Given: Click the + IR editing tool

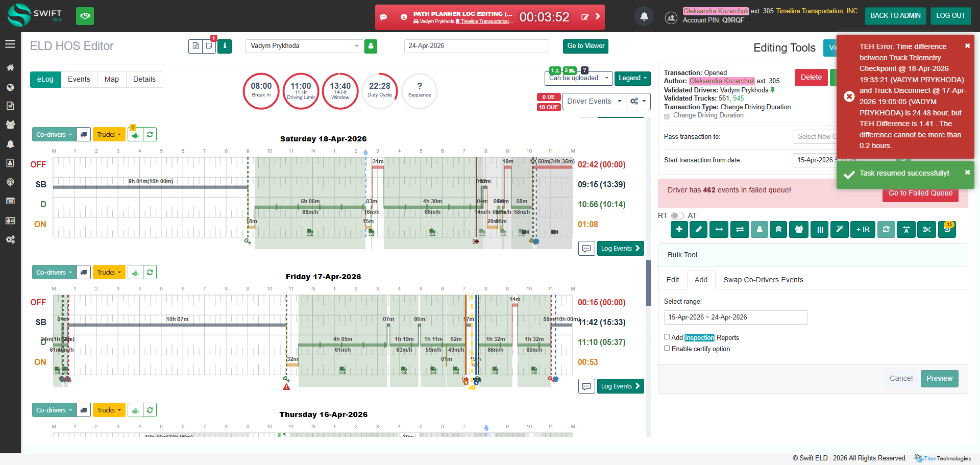Looking at the screenshot, I should click(x=863, y=230).
